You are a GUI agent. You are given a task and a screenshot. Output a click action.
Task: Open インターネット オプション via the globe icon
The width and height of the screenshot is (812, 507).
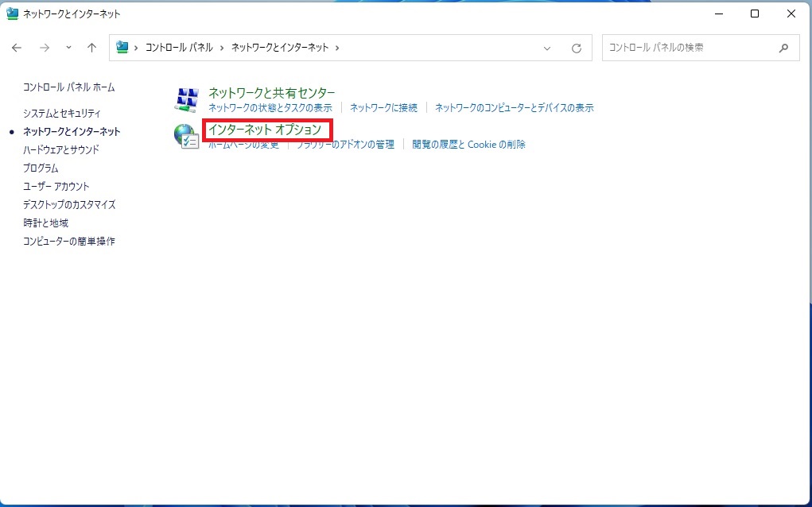(185, 135)
